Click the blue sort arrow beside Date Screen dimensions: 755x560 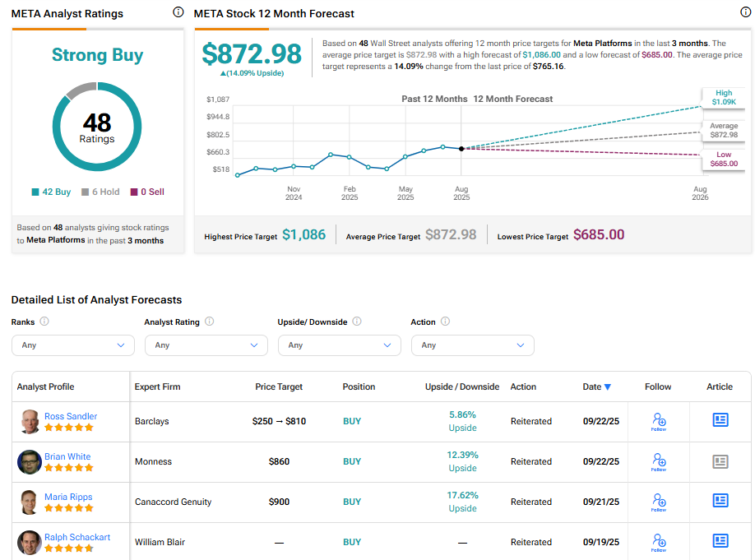pos(608,387)
